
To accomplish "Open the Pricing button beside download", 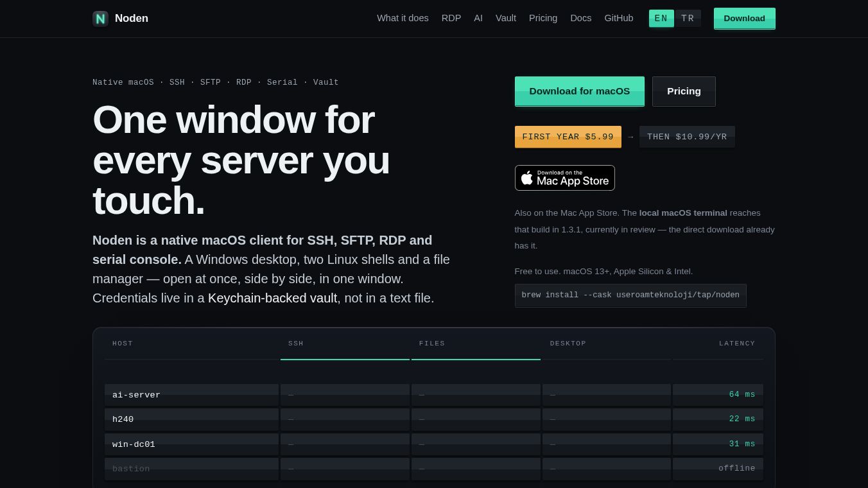I will tap(684, 91).
